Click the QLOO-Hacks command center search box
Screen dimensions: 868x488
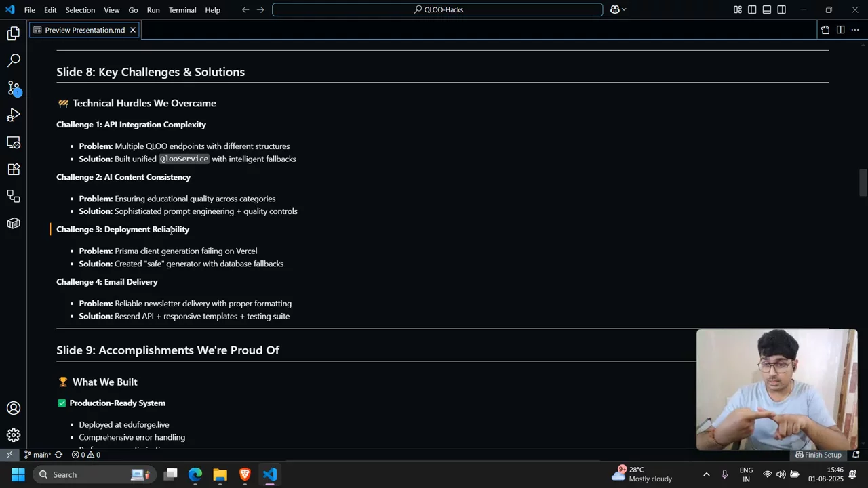(437, 9)
